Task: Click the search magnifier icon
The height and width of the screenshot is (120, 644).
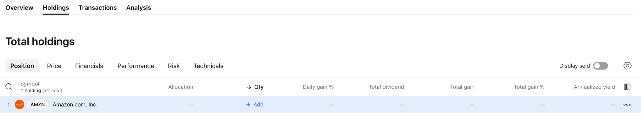Action: point(9,87)
